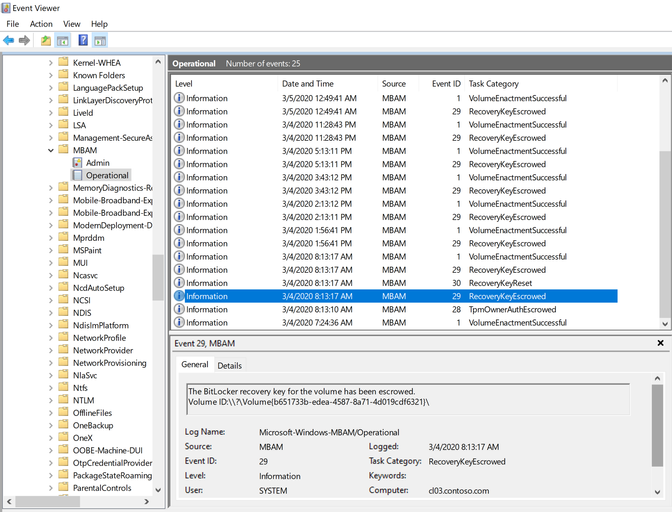Open the View menu
672x512 pixels.
(x=72, y=24)
